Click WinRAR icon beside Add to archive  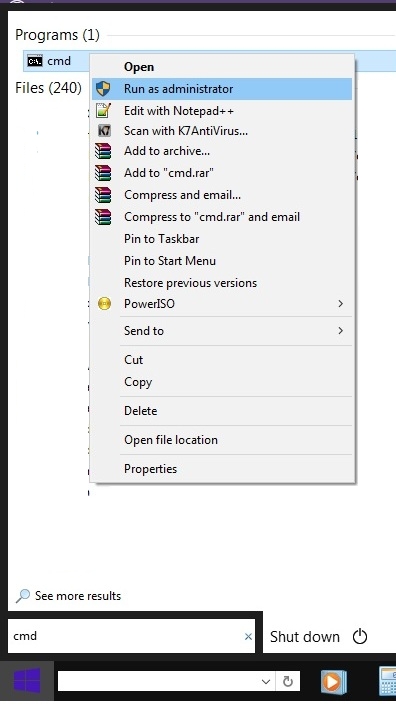click(x=103, y=151)
